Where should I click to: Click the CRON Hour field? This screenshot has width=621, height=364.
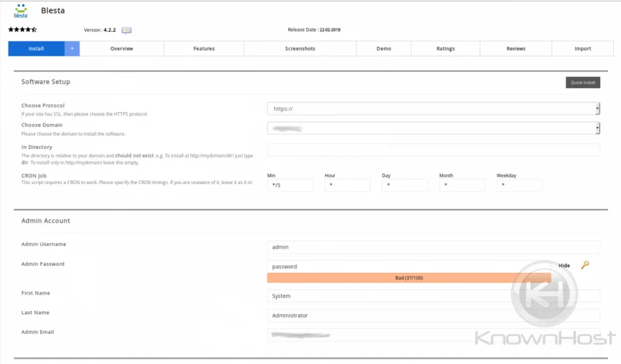pyautogui.click(x=347, y=185)
